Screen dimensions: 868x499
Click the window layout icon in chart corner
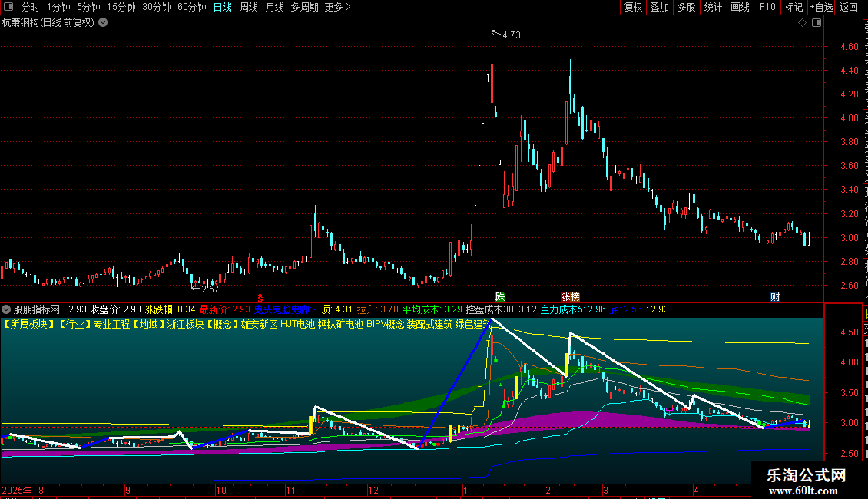click(817, 23)
